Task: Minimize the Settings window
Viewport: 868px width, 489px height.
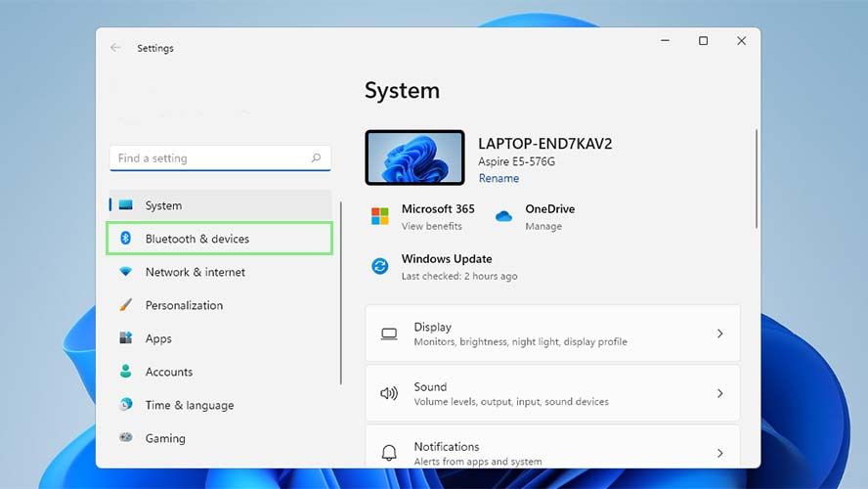Action: tap(665, 40)
